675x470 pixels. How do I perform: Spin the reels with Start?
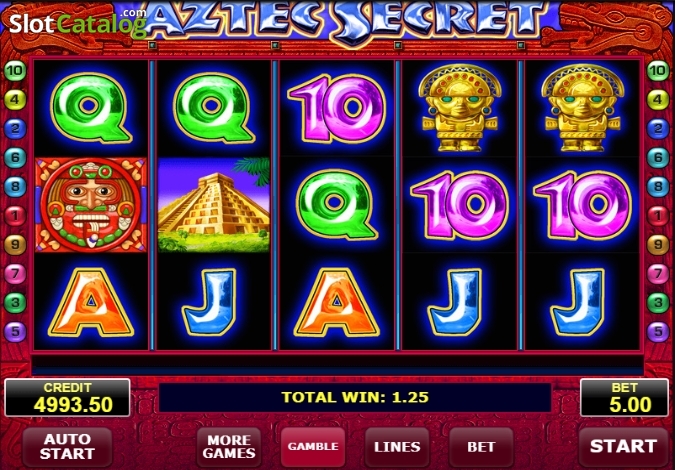coord(623,447)
